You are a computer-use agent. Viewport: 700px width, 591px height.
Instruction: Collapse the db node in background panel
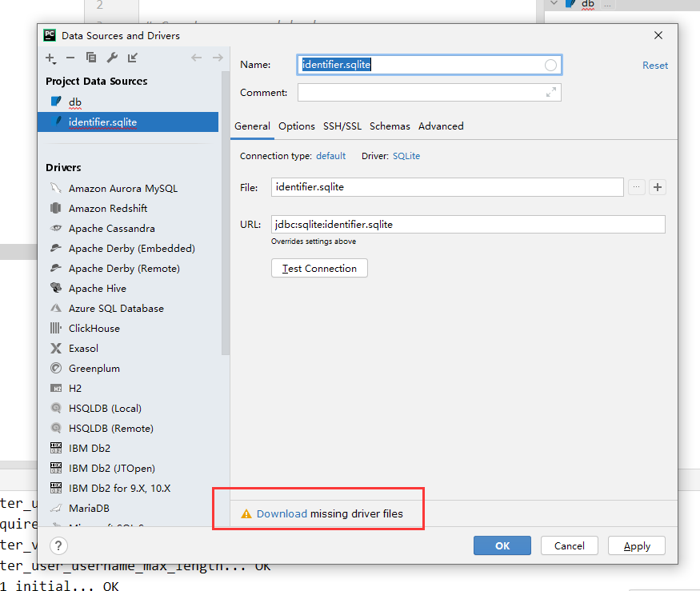(x=554, y=3)
